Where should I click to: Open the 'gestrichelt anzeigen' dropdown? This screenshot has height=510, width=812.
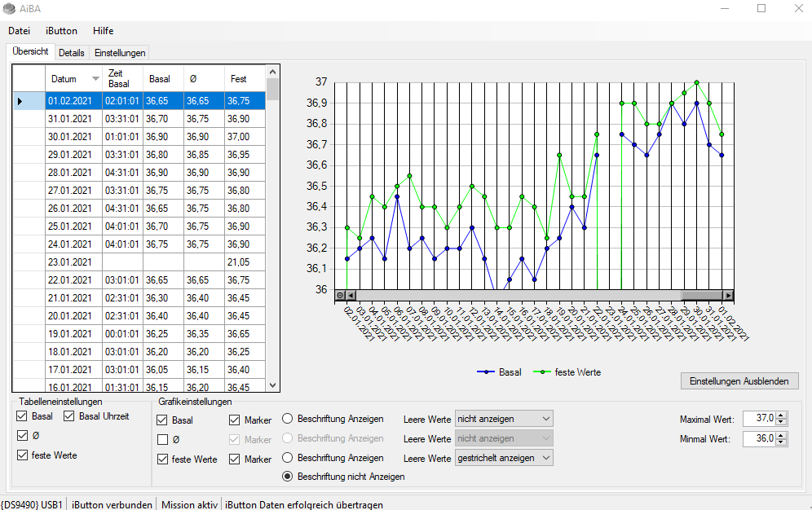(504, 458)
